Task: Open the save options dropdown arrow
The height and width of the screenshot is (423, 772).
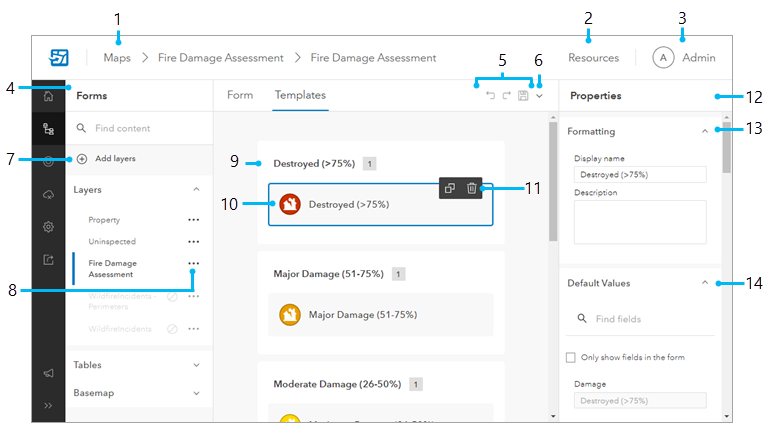Action: pos(539,96)
